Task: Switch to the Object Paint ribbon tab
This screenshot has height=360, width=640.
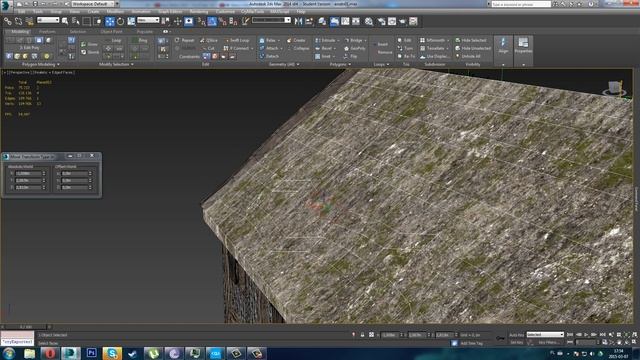Action: click(111, 31)
